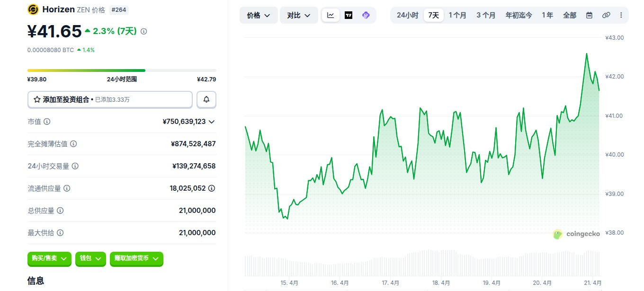Screen dimensions: 644x291
Task: Click the #264 rank badge
Action: tap(119, 9)
